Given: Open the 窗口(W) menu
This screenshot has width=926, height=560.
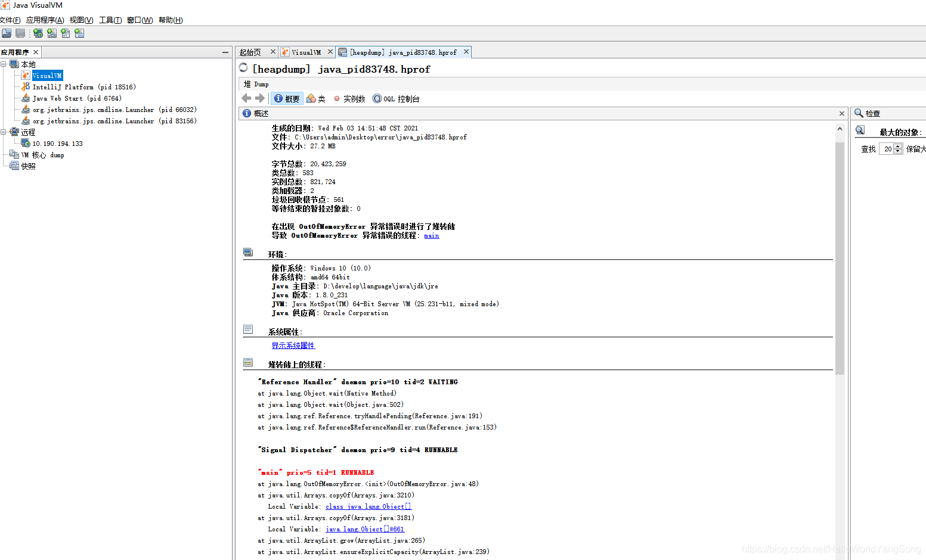Looking at the screenshot, I should pos(140,20).
